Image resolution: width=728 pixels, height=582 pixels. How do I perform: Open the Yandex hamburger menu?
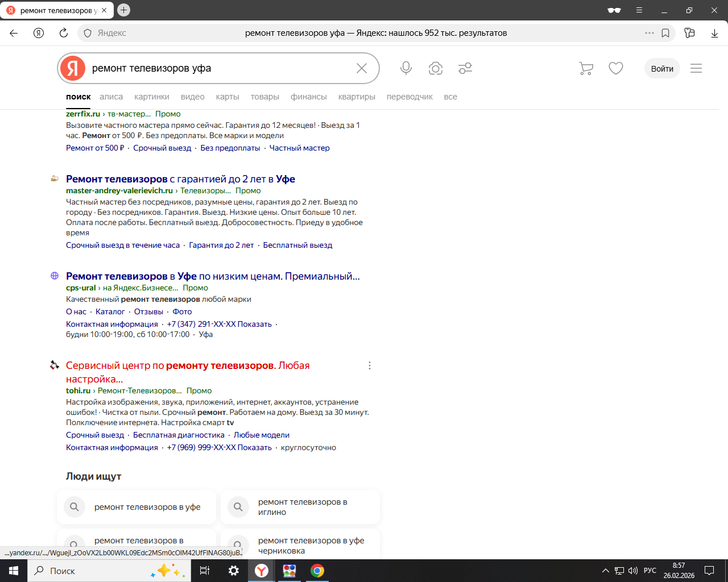click(x=696, y=68)
